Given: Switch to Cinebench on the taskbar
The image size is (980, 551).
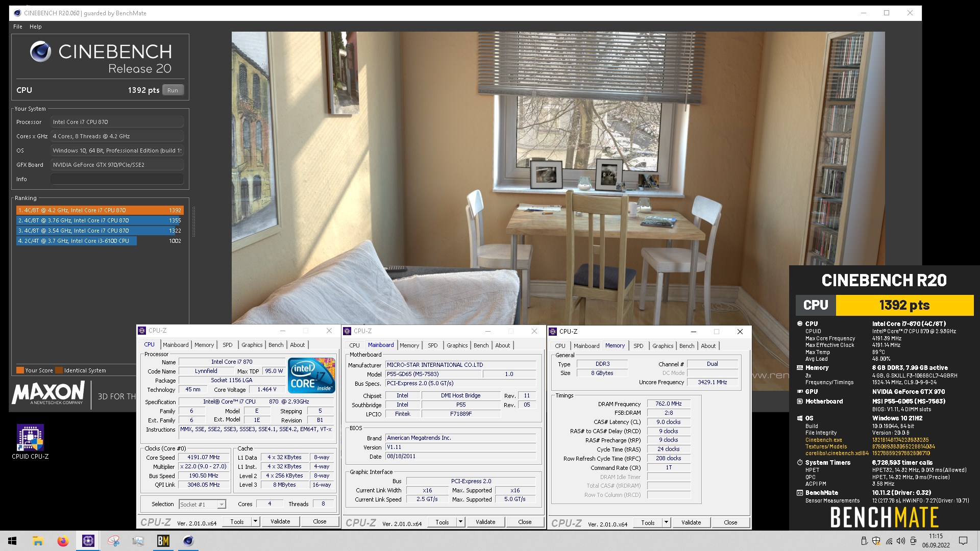Looking at the screenshot, I should [188, 541].
